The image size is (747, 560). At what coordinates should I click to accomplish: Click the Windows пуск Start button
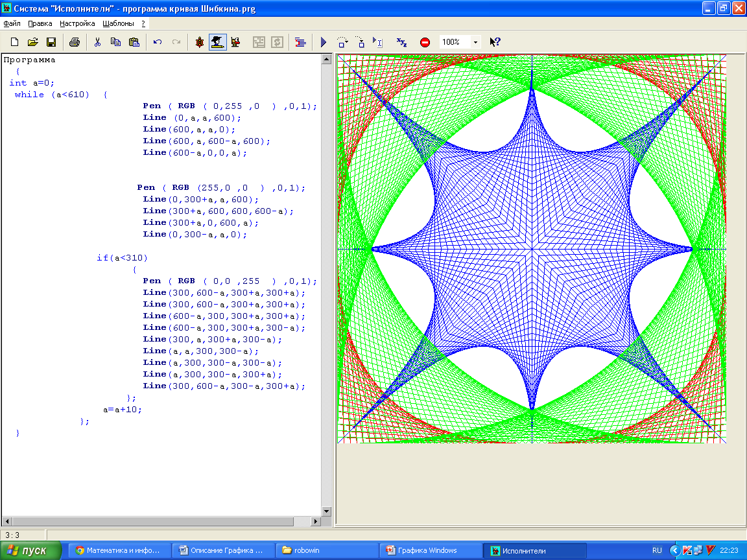[30, 550]
